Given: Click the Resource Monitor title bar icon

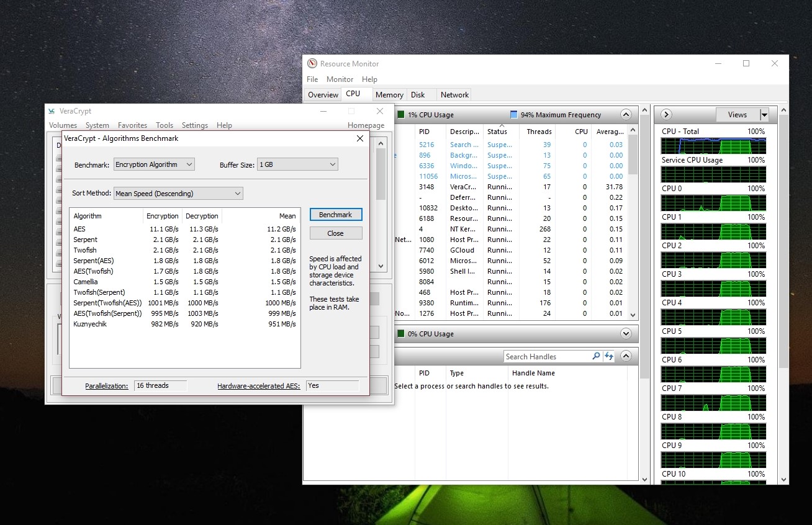Looking at the screenshot, I should pos(312,63).
